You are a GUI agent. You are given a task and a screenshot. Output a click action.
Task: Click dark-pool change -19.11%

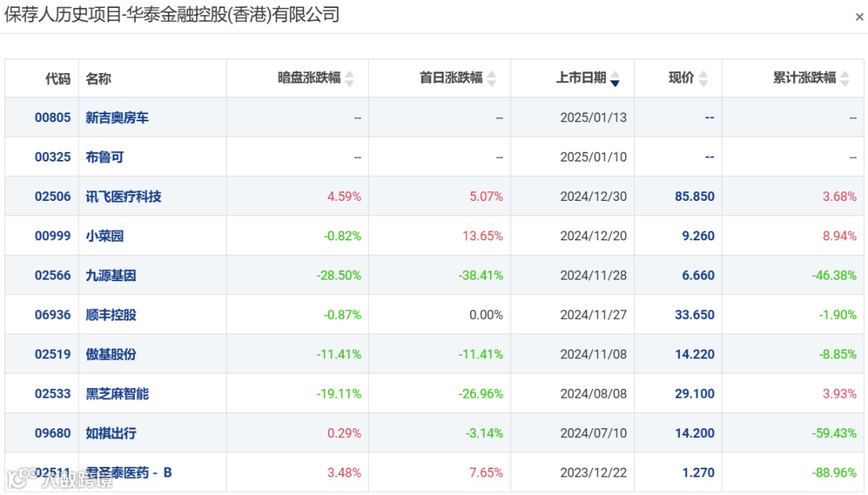[x=339, y=394]
